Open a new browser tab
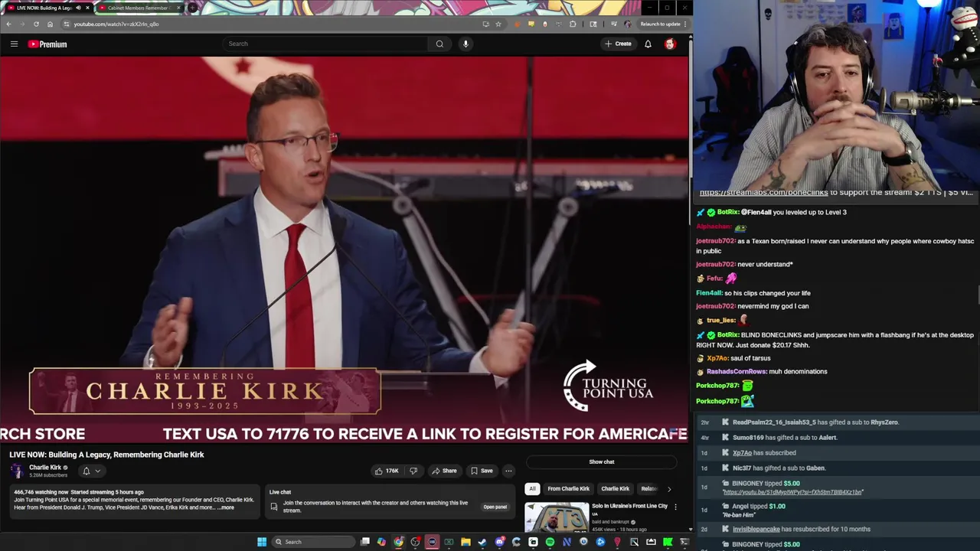Image resolution: width=980 pixels, height=551 pixels. pos(193,8)
